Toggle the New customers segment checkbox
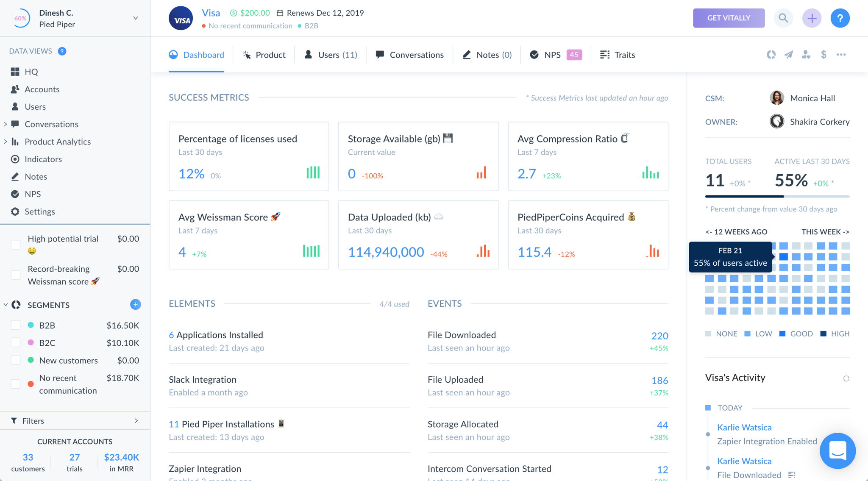Image resolution: width=868 pixels, height=481 pixels. [16, 360]
